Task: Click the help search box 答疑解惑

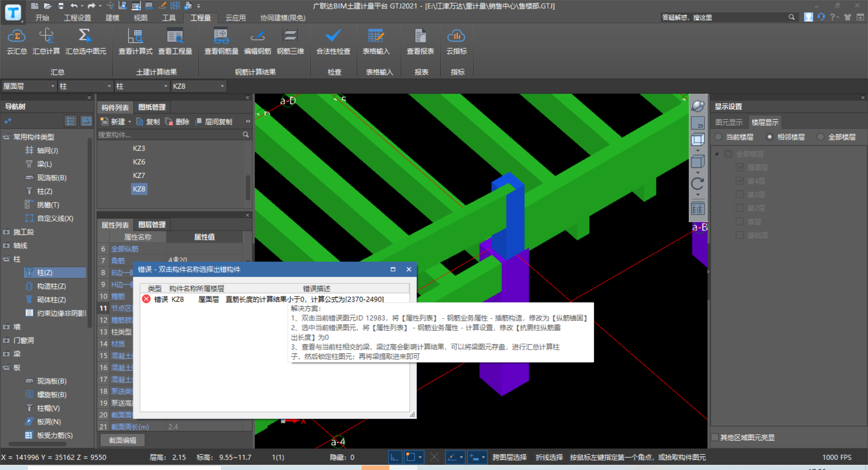Action: pos(723,17)
